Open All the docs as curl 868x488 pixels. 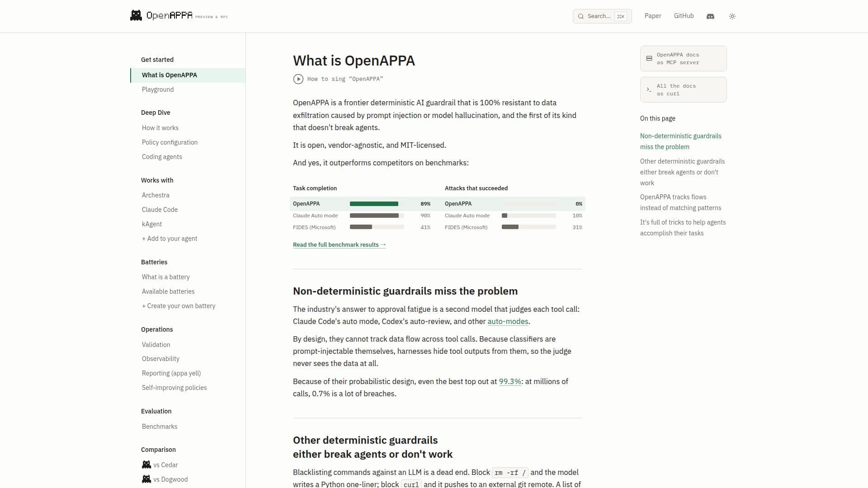point(683,89)
